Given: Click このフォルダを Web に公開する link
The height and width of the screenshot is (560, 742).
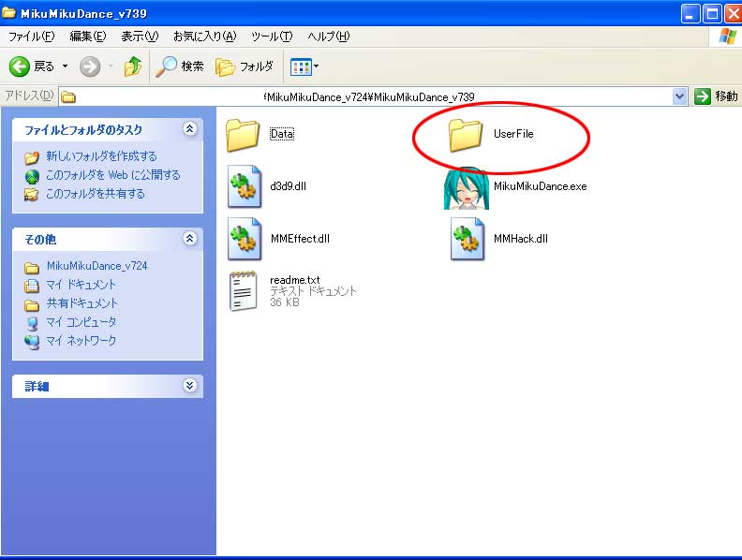Looking at the screenshot, I should (x=113, y=175).
